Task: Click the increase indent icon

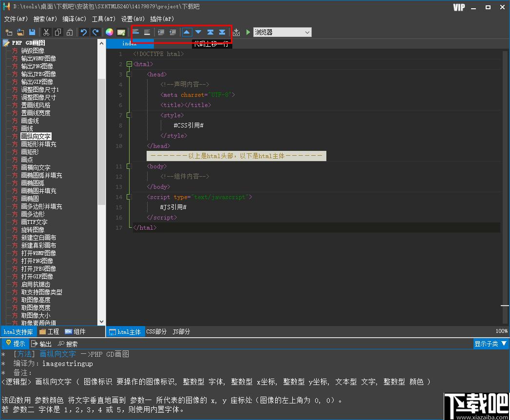Action: click(161, 32)
